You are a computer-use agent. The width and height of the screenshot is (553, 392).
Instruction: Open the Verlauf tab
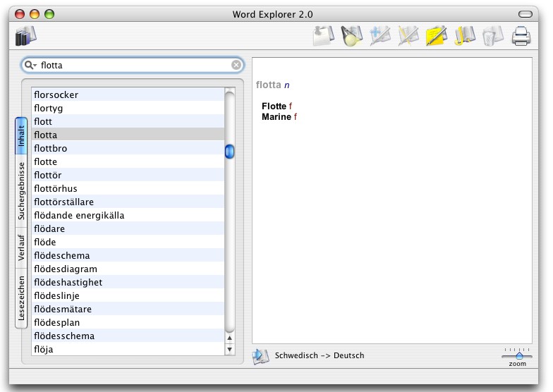[21, 247]
